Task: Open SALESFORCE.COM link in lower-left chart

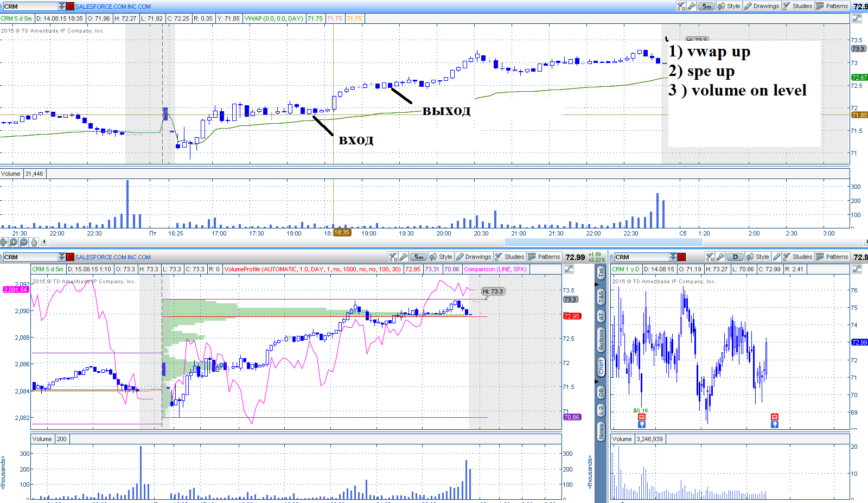Action: click(113, 257)
